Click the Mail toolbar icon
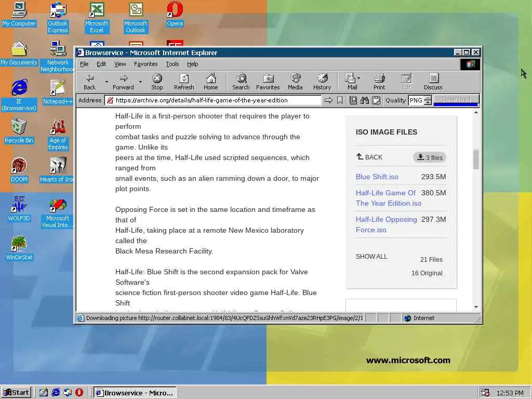This screenshot has height=399, width=532. pyautogui.click(x=351, y=82)
